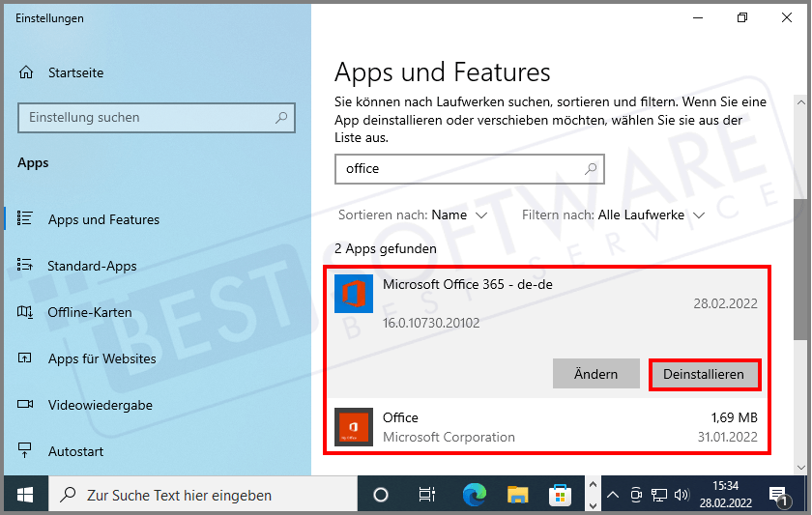This screenshot has width=812, height=515.
Task: Select Standard-Apps menu item
Action: [x=92, y=266]
